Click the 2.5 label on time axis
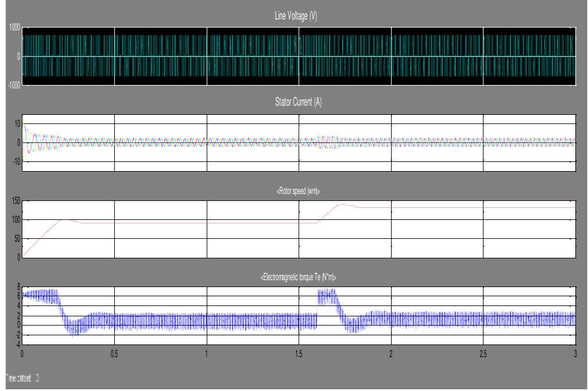588x391 pixels. (483, 354)
